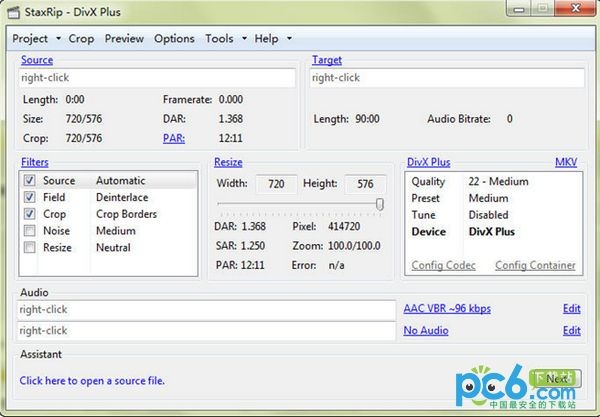This screenshot has height=417, width=600.
Task: Open the No Audio profile link
Action: [426, 331]
